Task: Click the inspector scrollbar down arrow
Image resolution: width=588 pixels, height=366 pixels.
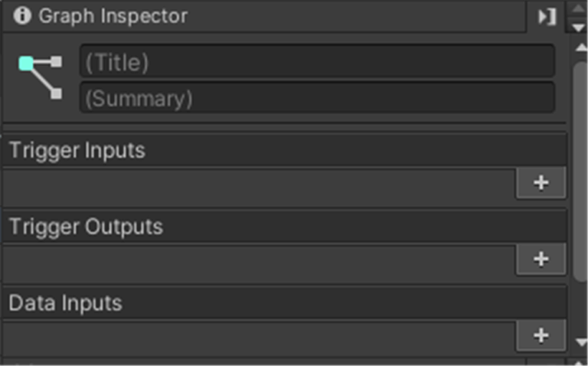Action: click(580, 341)
